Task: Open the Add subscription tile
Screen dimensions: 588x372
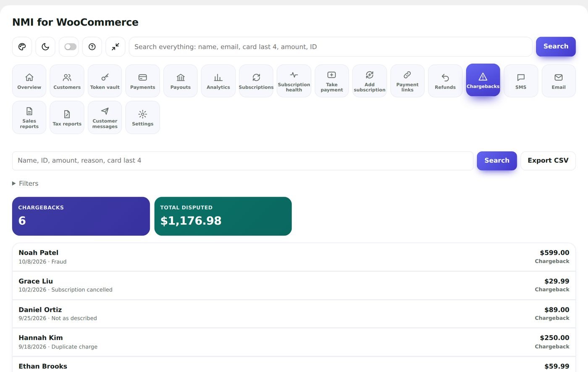Action: point(370,81)
